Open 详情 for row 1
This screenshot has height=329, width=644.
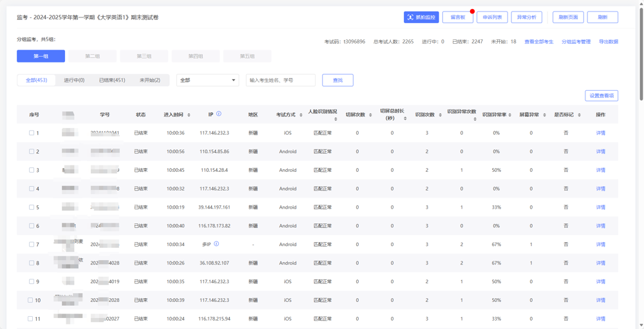[x=600, y=133]
